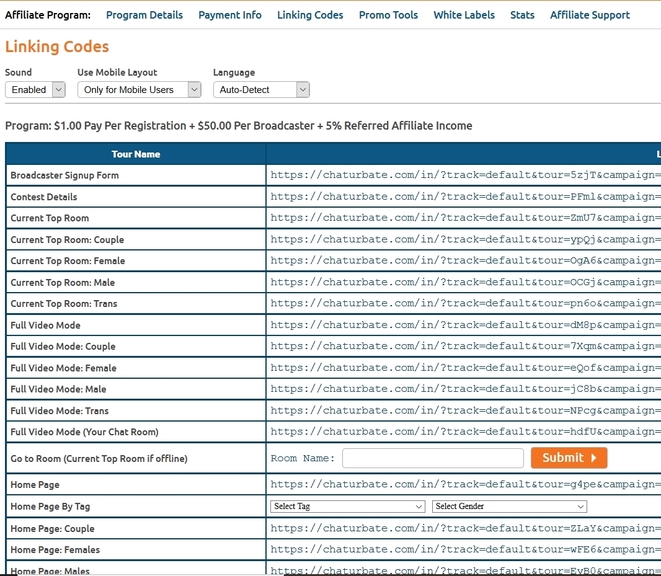This screenshot has height=576, width=661.
Task: Click the orange Submit button
Action: coord(569,458)
